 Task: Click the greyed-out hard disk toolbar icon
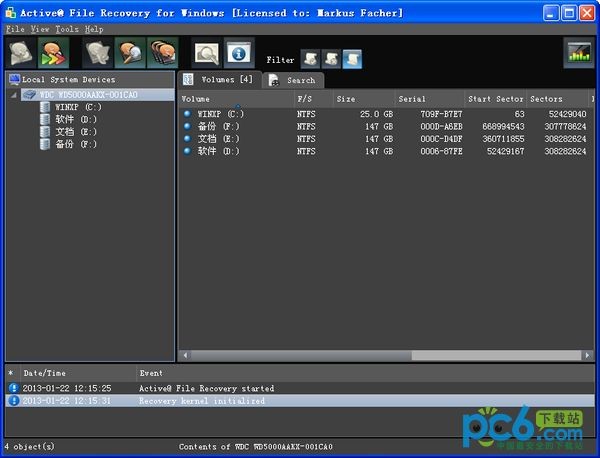click(21, 53)
